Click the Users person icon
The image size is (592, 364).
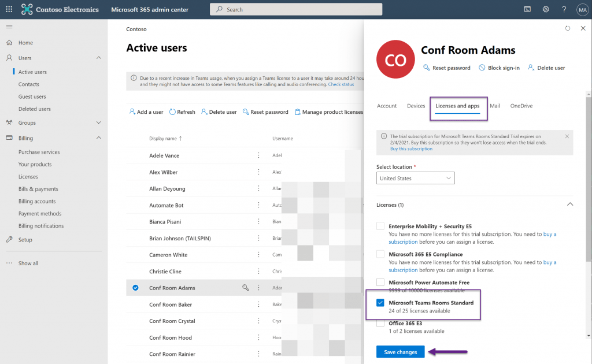[x=9, y=58]
